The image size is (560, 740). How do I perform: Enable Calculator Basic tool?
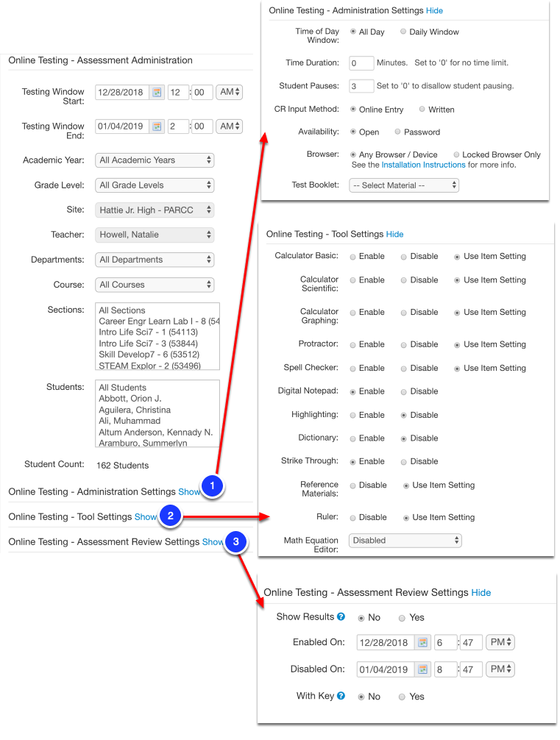pos(352,257)
